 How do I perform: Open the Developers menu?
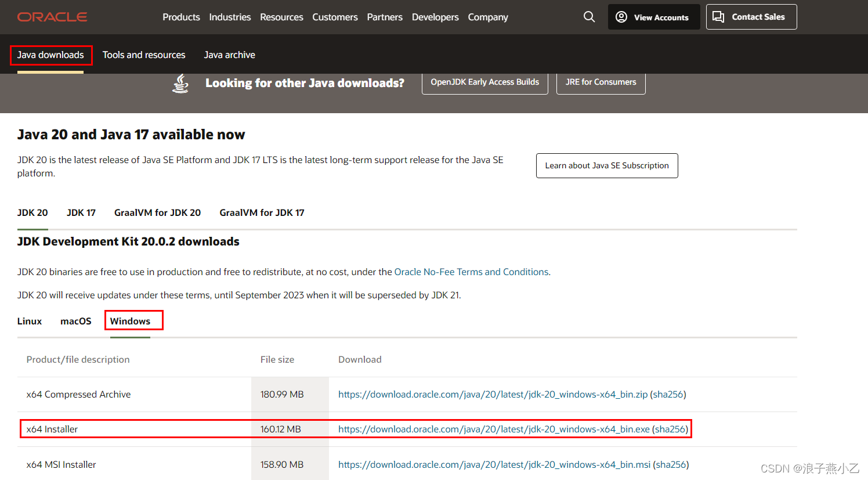[x=435, y=17]
